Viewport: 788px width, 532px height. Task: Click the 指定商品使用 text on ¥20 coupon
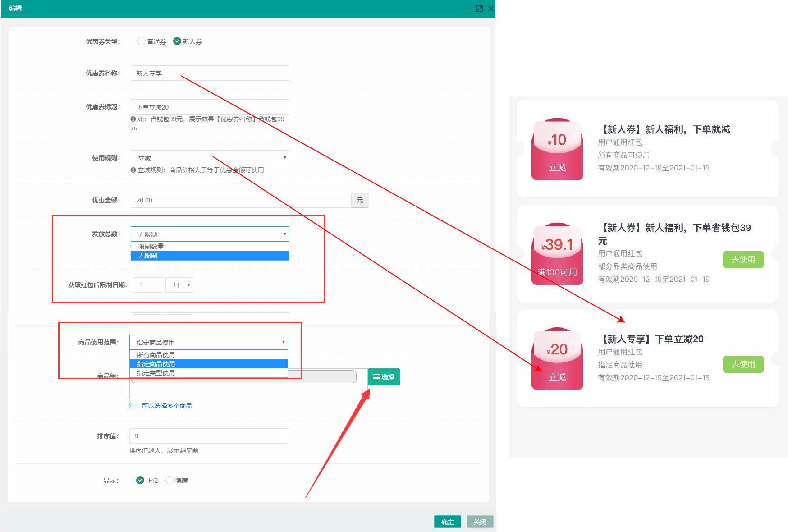[620, 365]
